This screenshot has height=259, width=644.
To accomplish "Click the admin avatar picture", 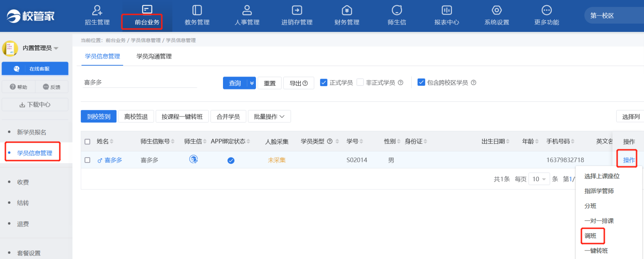I will (x=10, y=48).
